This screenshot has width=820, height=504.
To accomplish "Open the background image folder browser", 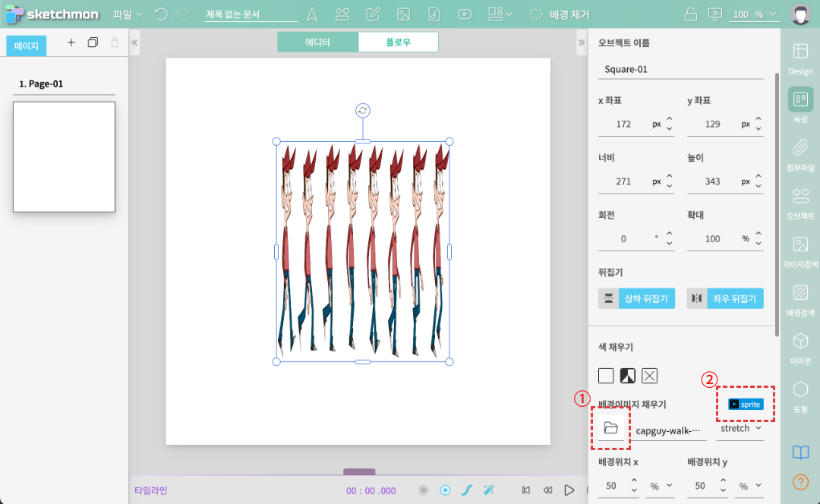I will (610, 427).
